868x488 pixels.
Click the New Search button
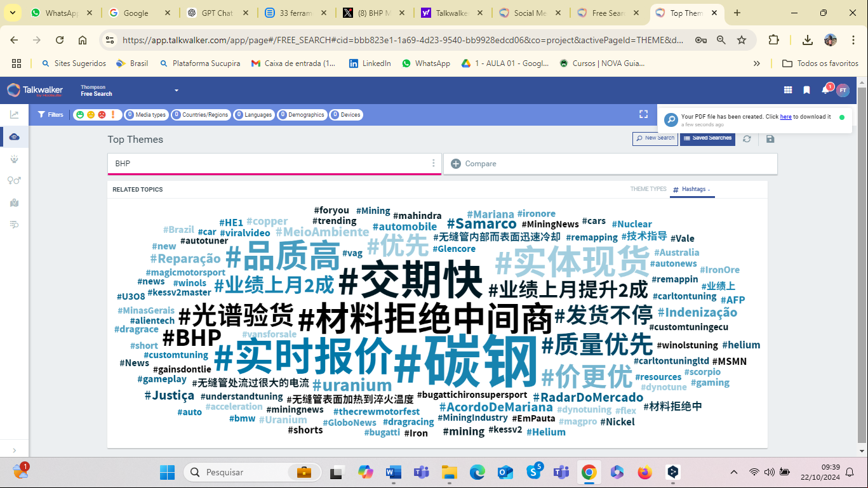(x=655, y=138)
